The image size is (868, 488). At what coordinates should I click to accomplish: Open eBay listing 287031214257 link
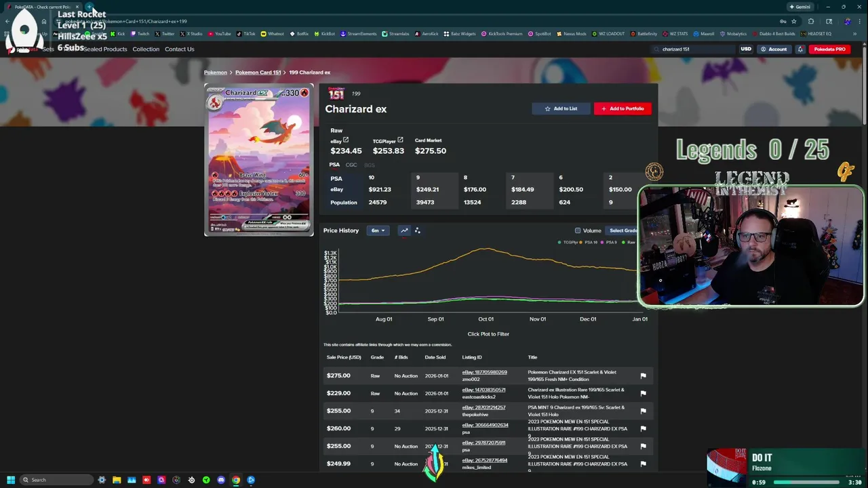(x=484, y=407)
